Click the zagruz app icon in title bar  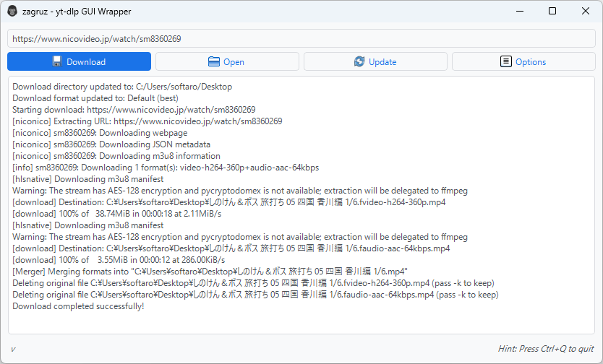[x=12, y=11]
